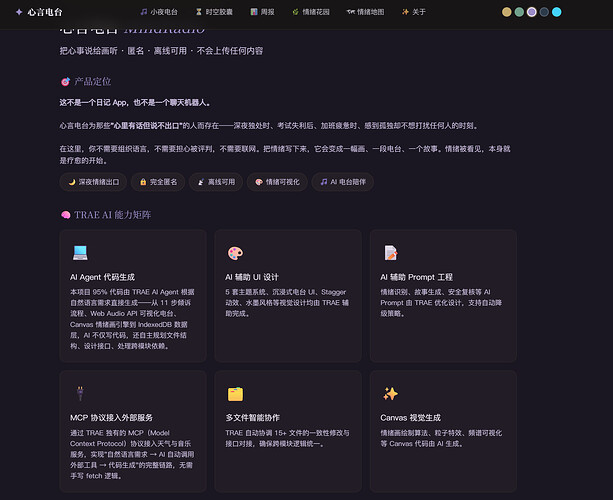Click the target icon beside 产品定位
Image resolution: width=613 pixels, height=500 pixels.
(x=65, y=82)
